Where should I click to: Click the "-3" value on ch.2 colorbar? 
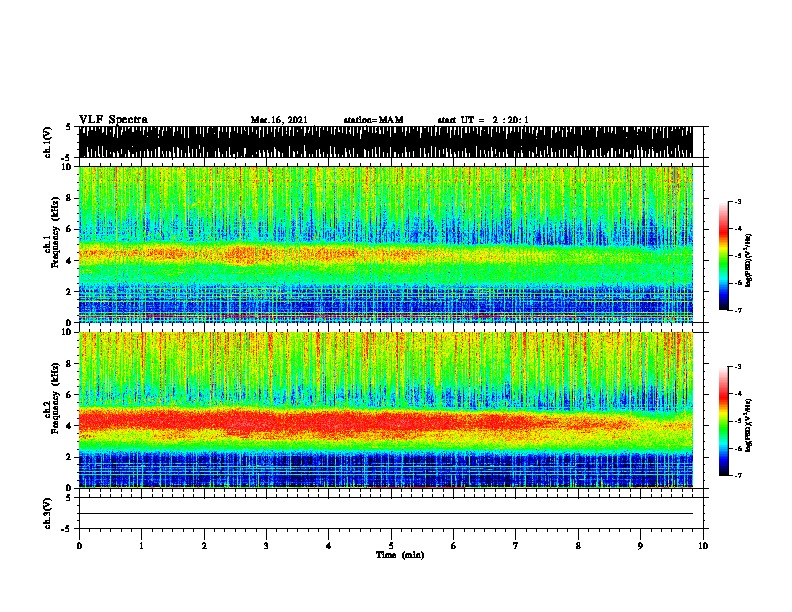(738, 367)
